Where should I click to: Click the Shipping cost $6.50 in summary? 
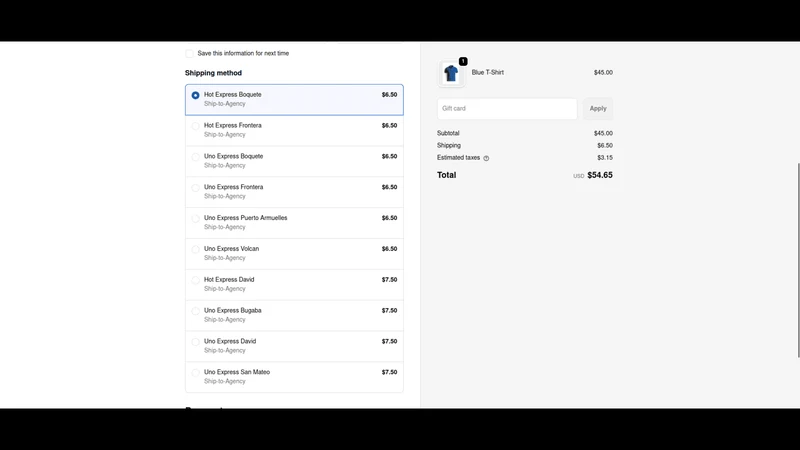605,145
